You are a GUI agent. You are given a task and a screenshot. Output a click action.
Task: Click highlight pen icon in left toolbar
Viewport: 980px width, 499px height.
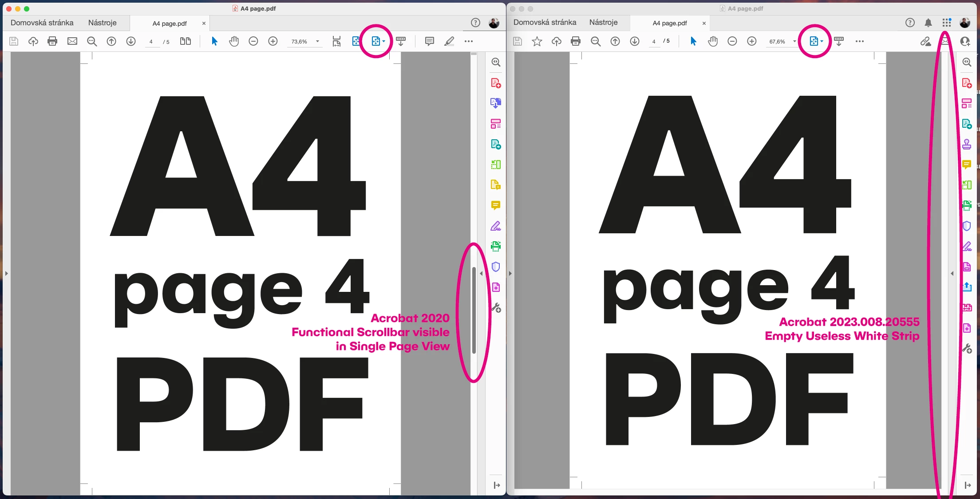coord(449,41)
